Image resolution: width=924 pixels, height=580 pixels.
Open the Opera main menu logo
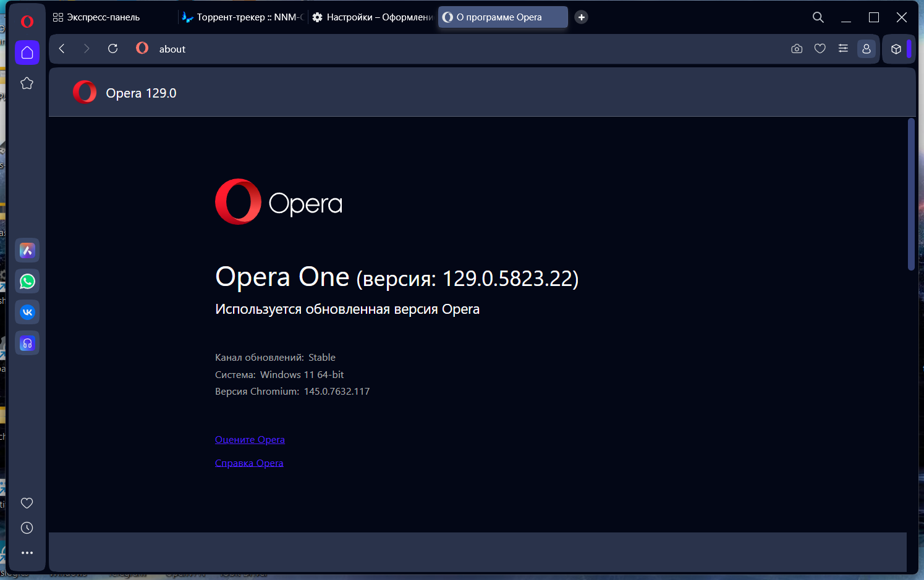click(27, 22)
